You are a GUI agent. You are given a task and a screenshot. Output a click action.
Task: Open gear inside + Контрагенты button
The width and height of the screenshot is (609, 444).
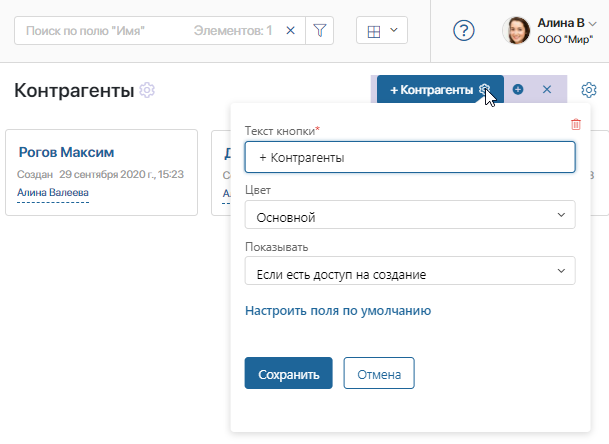tap(484, 90)
